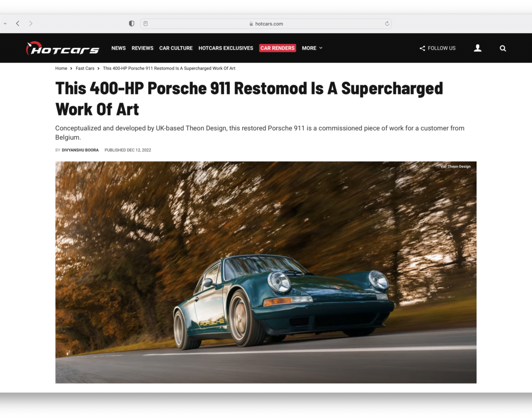Go to Home via breadcrumb

[x=61, y=69]
